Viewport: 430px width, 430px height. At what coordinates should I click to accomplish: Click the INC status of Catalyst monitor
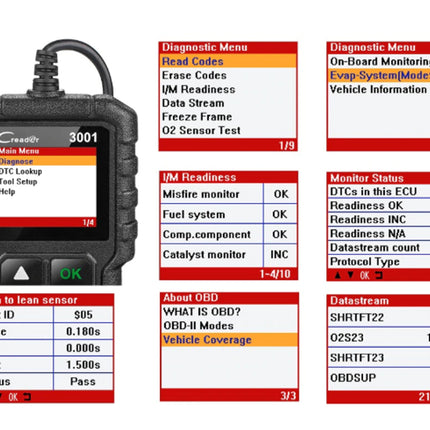click(x=279, y=255)
